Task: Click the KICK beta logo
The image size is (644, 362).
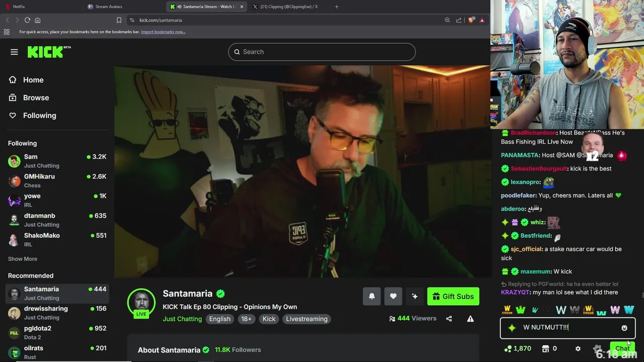Action: (x=49, y=52)
